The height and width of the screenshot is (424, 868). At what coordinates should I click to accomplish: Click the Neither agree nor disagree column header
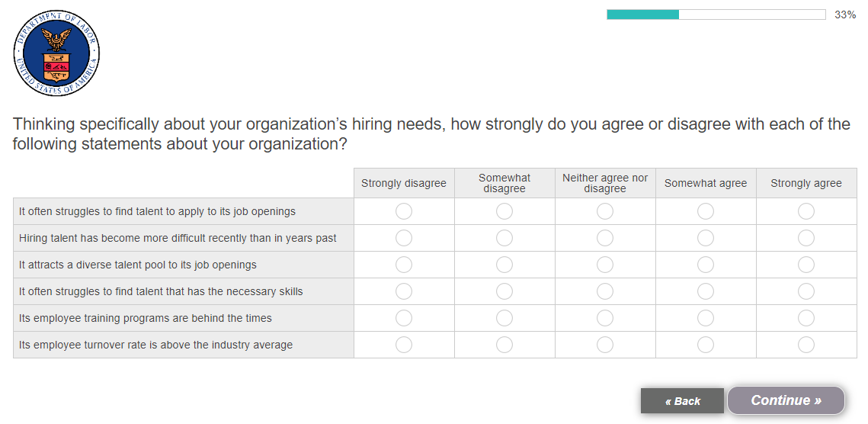pos(605,183)
